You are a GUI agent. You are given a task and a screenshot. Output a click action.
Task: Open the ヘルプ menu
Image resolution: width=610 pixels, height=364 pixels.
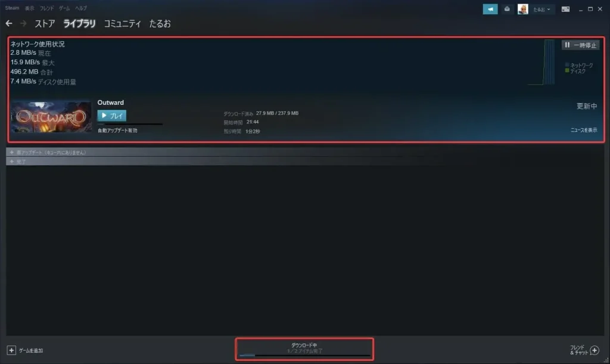tap(81, 8)
